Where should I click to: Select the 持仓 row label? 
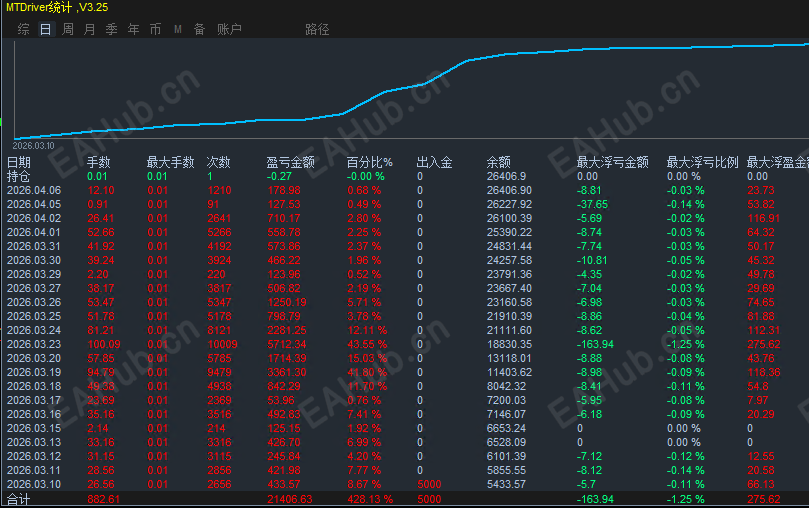click(x=19, y=176)
